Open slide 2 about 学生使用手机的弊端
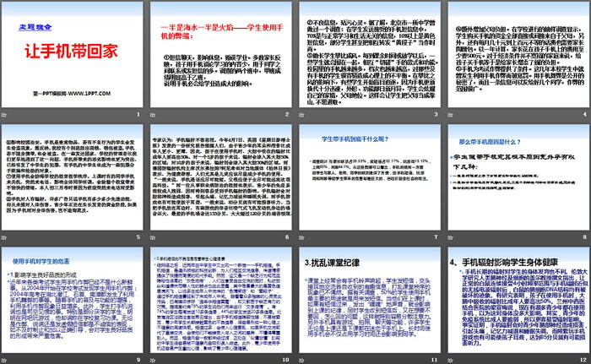Viewport: 591px width, 364px height. pos(220,61)
